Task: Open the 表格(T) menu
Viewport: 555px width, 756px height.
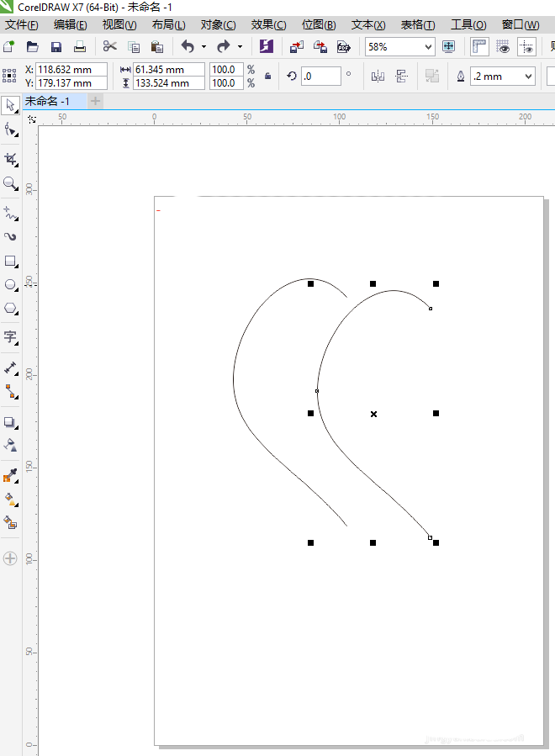Action: click(x=418, y=24)
